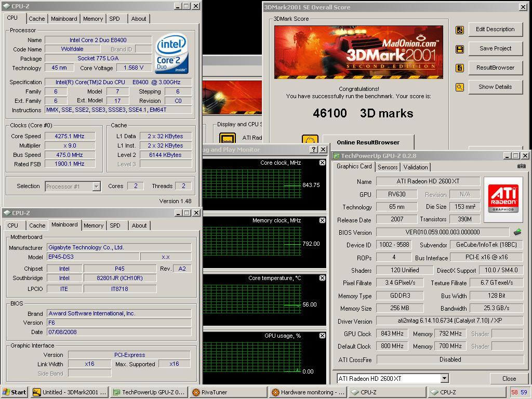532x399 pixels.
Task: Open the CPU tab in lower CPU-Z window
Action: [x=13, y=225]
